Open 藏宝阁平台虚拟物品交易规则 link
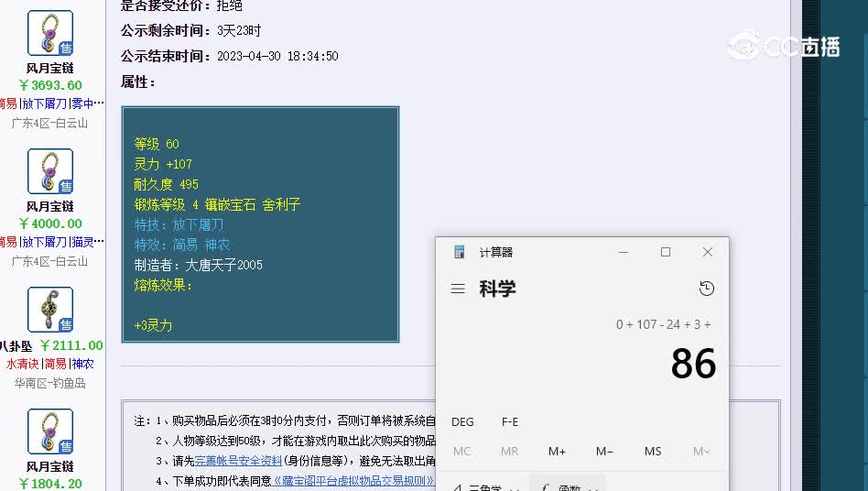The image size is (868, 491). click(353, 481)
